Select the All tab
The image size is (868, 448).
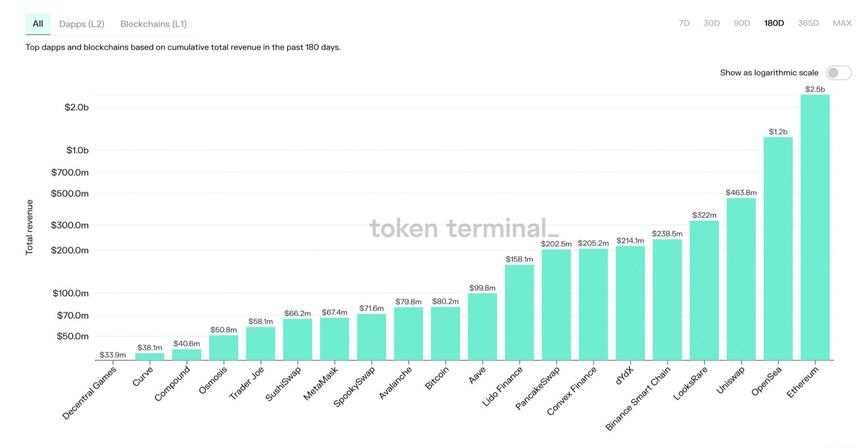pos(38,24)
